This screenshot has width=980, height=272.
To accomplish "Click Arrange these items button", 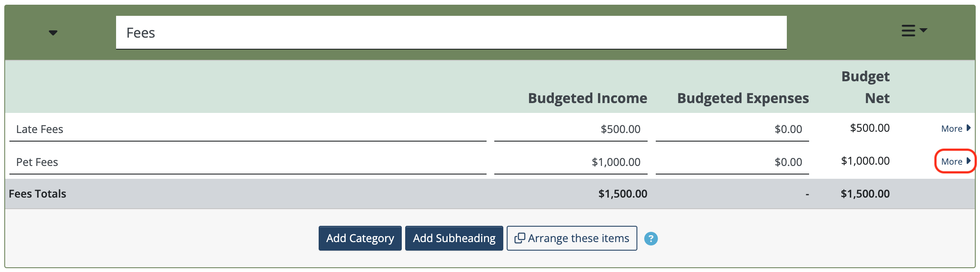I will [572, 238].
